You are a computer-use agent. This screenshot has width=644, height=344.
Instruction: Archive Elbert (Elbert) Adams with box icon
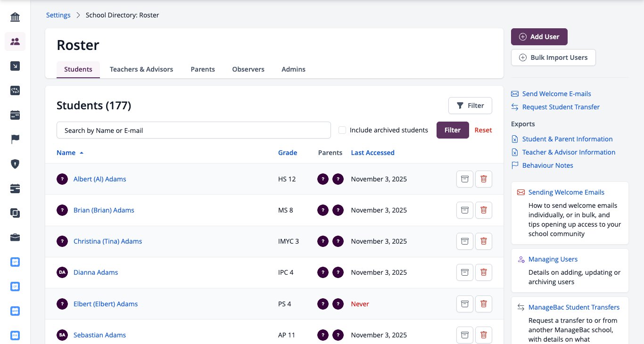(x=465, y=303)
